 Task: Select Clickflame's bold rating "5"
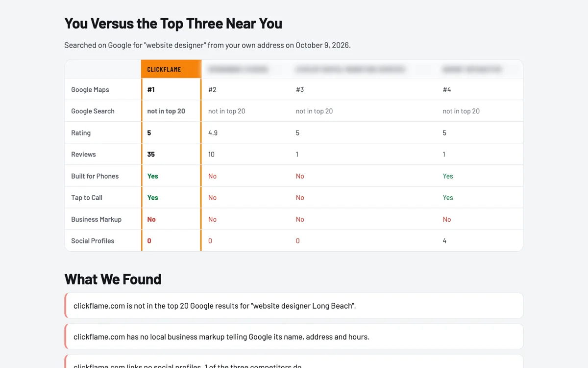149,133
